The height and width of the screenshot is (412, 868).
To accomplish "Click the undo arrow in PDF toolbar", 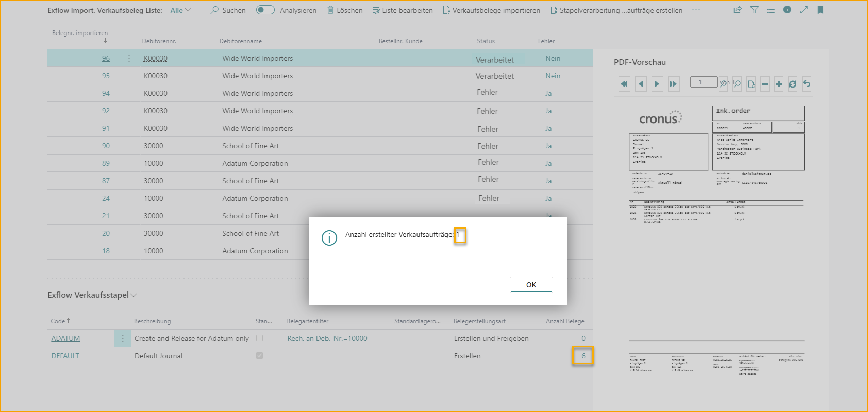I will point(807,84).
